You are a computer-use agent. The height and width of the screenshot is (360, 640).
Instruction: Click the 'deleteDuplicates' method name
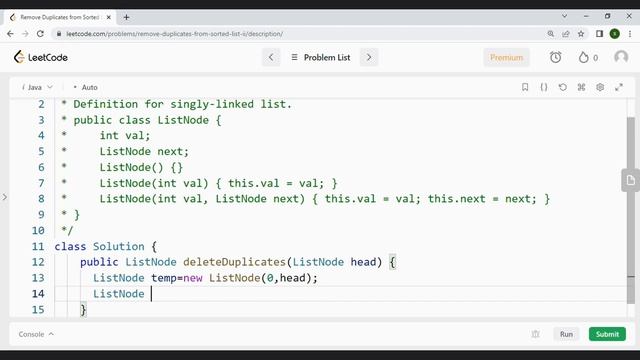tap(234, 262)
